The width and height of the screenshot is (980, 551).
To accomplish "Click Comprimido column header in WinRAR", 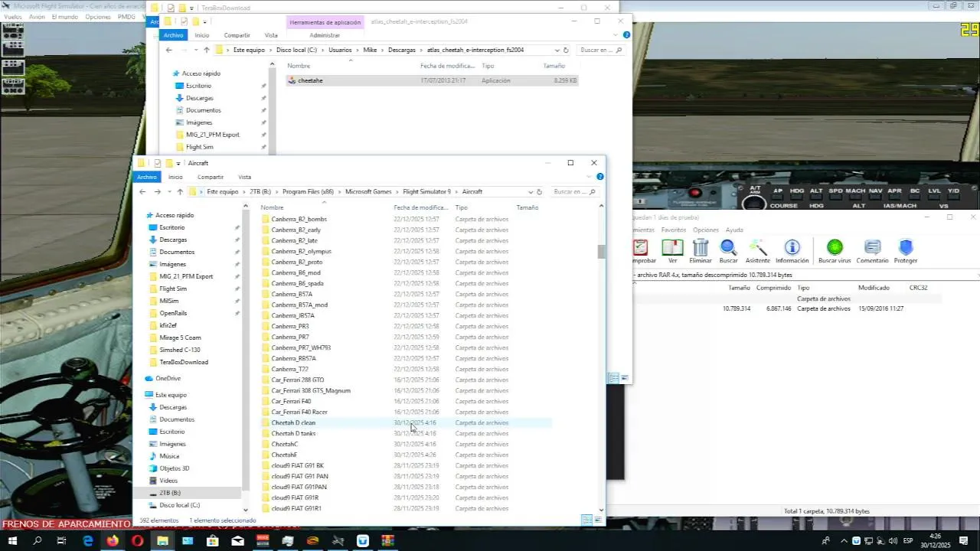I will 773,288.
